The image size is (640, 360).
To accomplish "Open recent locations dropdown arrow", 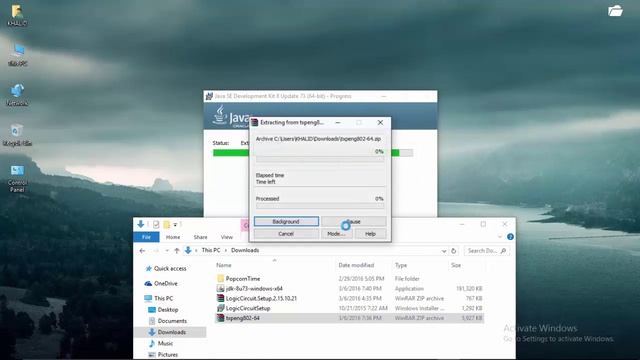I will (167, 251).
